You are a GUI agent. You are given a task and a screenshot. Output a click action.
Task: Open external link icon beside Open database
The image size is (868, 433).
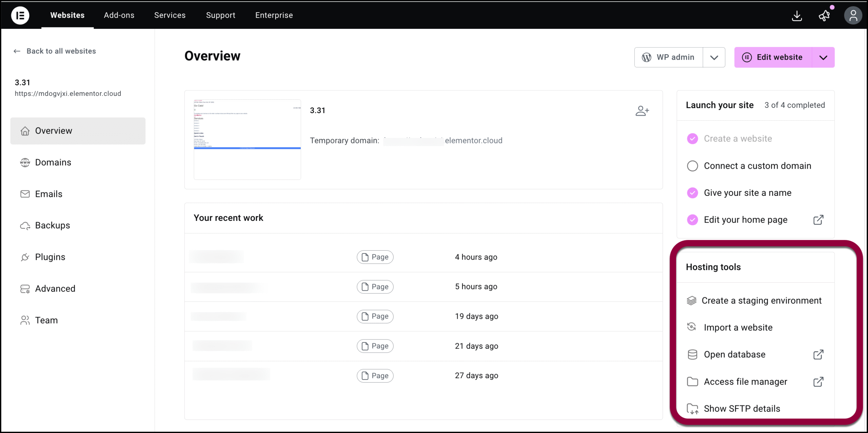click(x=818, y=354)
